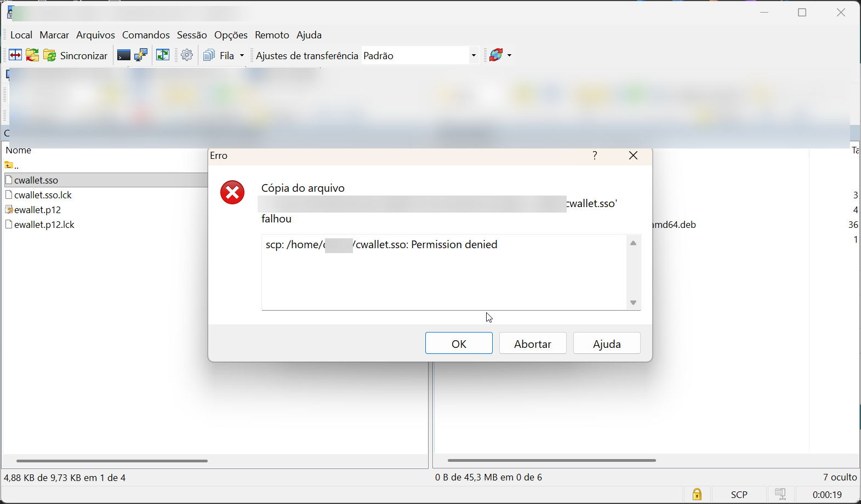Click the synchronized browsing folder icon
Viewport: 861px width, 504px height.
pyautogui.click(x=32, y=55)
